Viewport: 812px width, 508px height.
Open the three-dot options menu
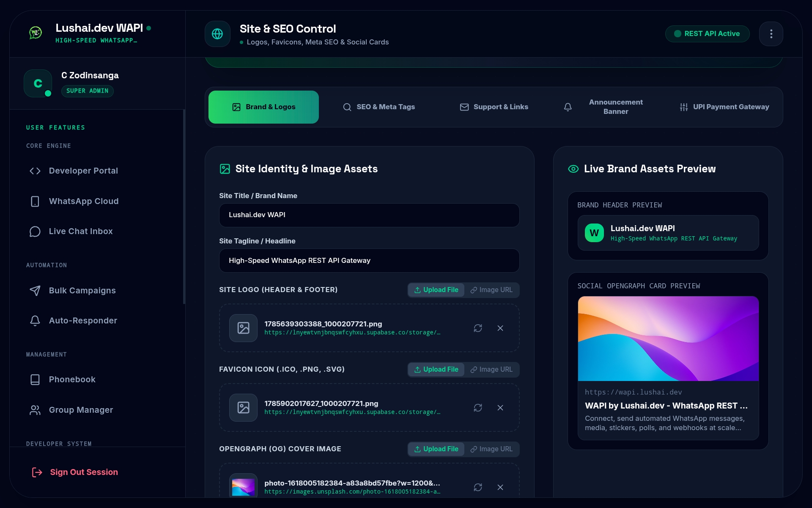click(771, 34)
